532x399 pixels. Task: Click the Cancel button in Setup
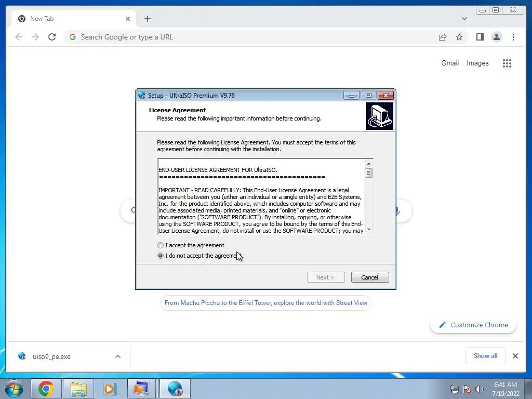[370, 277]
